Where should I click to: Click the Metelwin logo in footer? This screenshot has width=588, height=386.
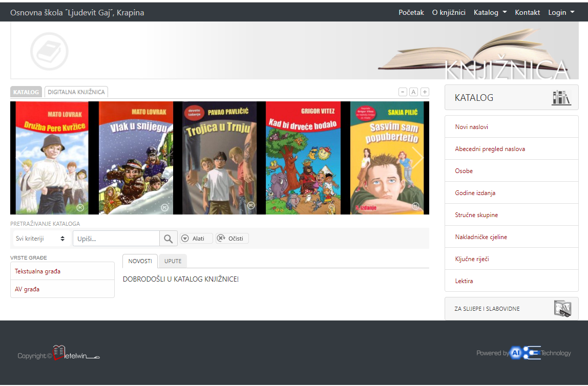(76, 353)
